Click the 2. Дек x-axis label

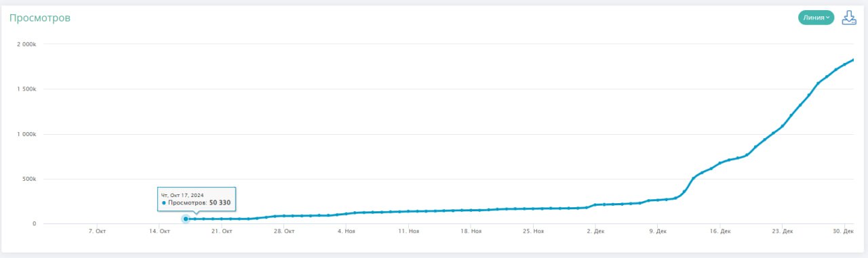(x=596, y=232)
